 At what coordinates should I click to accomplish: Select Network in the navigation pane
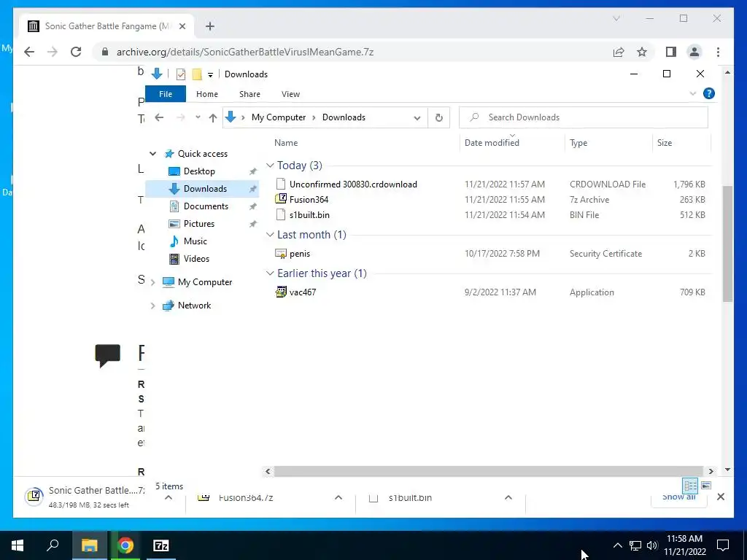(x=194, y=306)
